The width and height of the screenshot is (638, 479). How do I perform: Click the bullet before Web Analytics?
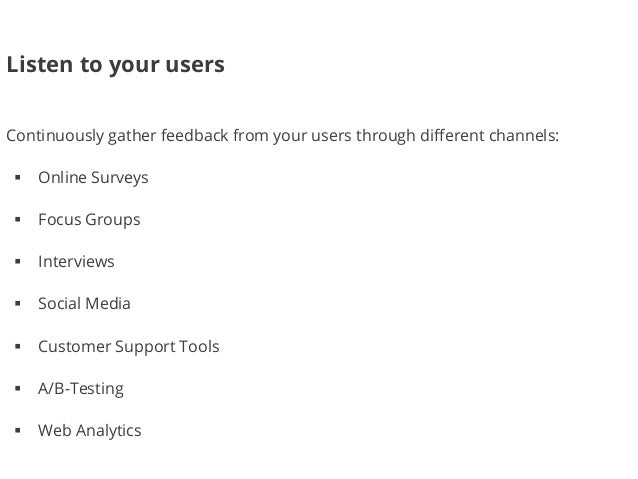coord(17,430)
